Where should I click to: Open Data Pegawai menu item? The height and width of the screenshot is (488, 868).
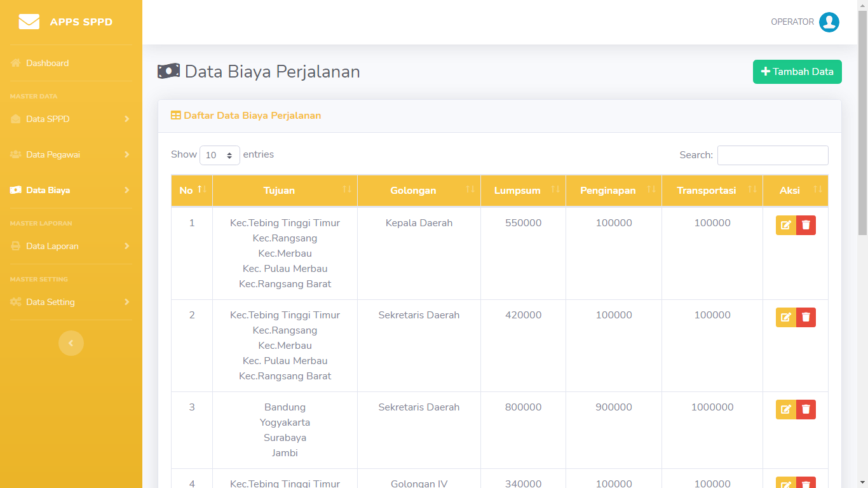[71, 154]
